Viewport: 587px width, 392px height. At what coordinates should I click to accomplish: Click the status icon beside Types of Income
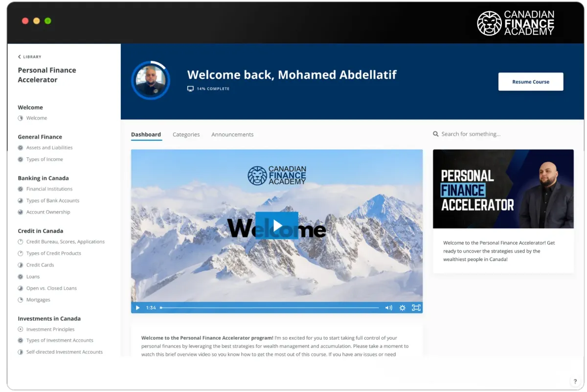21,159
